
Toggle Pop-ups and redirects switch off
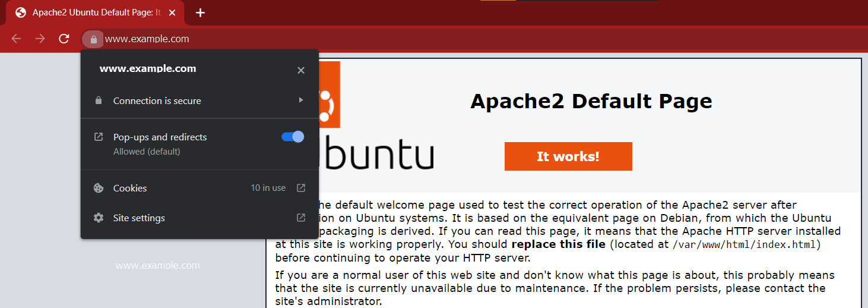[293, 137]
